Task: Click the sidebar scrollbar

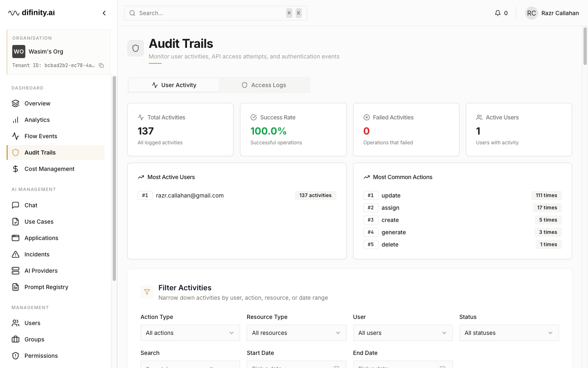Action: pos(114,179)
